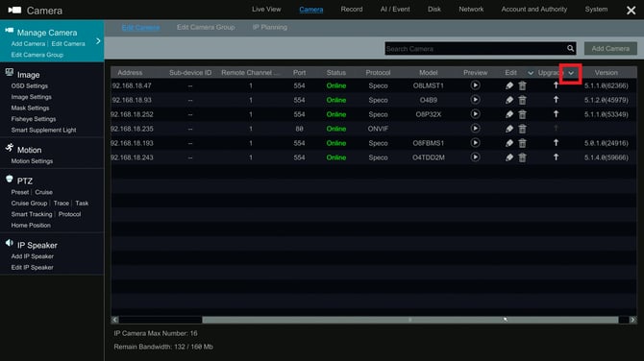Open the Network menu

coord(471,9)
